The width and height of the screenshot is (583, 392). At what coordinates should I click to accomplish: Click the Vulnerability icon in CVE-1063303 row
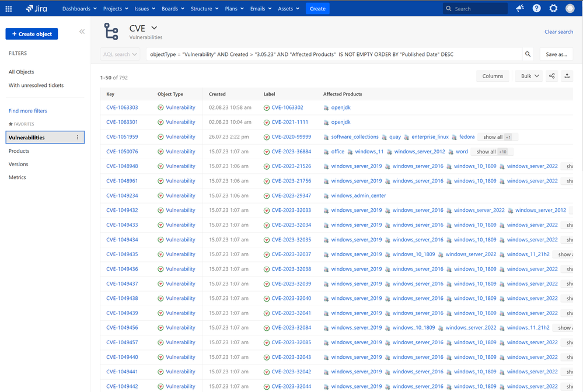click(x=160, y=108)
